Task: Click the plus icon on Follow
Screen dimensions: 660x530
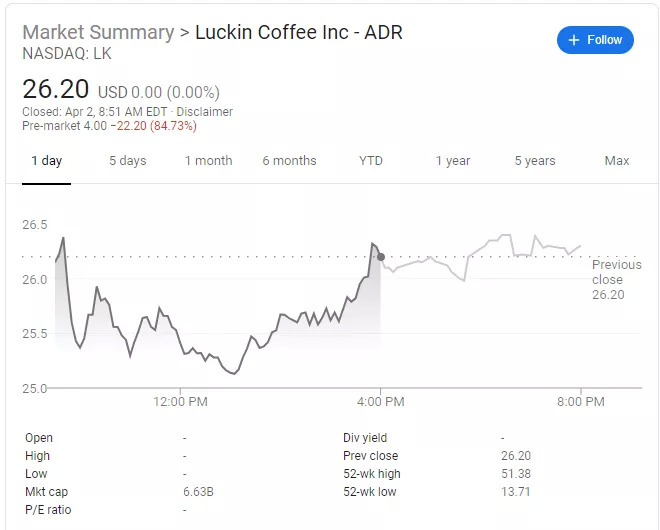Action: click(573, 40)
